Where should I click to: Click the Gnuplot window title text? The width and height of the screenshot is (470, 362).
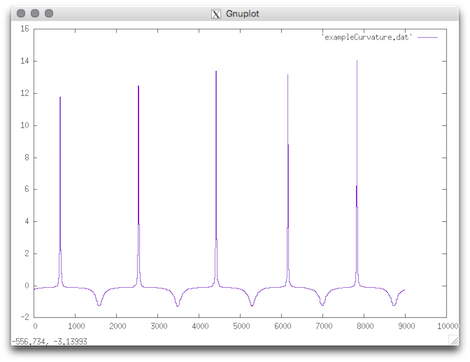coord(242,14)
